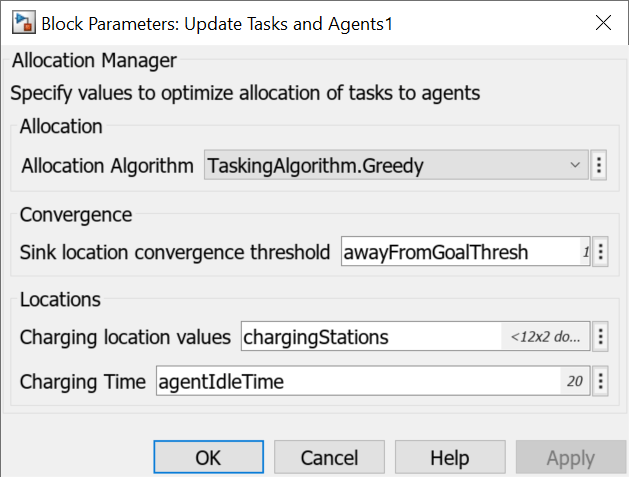Open three-dot menu for Sink convergence threshold
Screen dimensions: 629x477
600,252
